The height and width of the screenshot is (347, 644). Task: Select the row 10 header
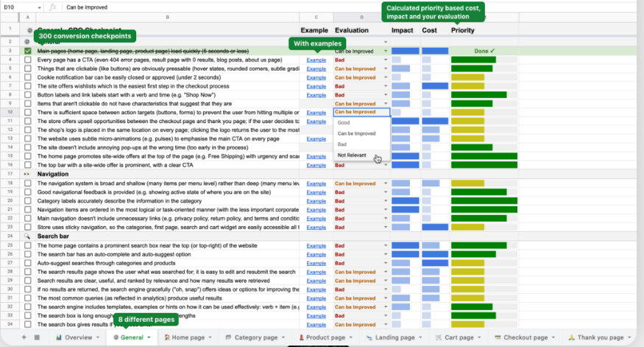point(10,112)
